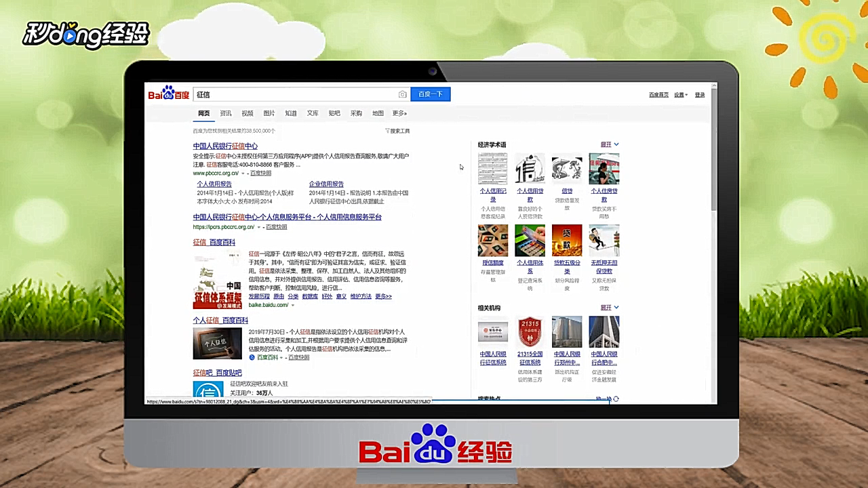Open the 无抵押无担保贷款 link
The height and width of the screenshot is (488, 868).
coord(604,267)
